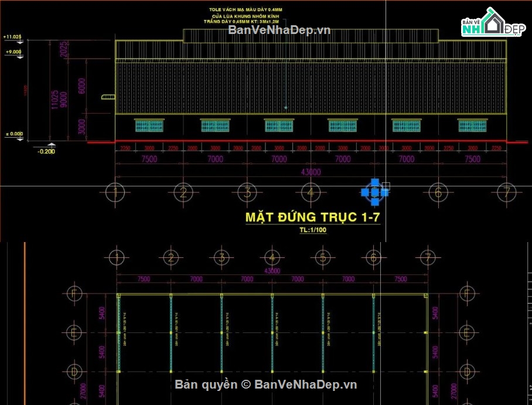The height and width of the screenshot is (405, 532).
Task: Select the right axis bubble F in the plan
Action: (467, 293)
